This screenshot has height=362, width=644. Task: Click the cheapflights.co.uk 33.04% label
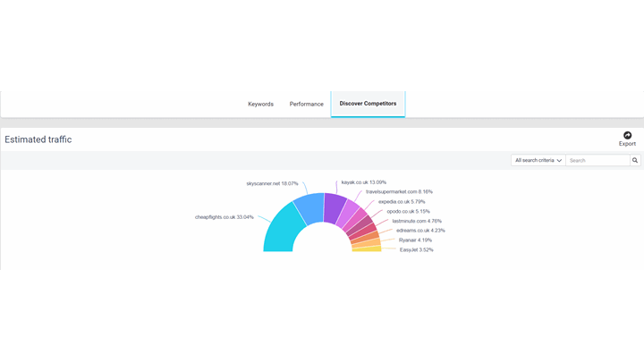[x=225, y=216]
